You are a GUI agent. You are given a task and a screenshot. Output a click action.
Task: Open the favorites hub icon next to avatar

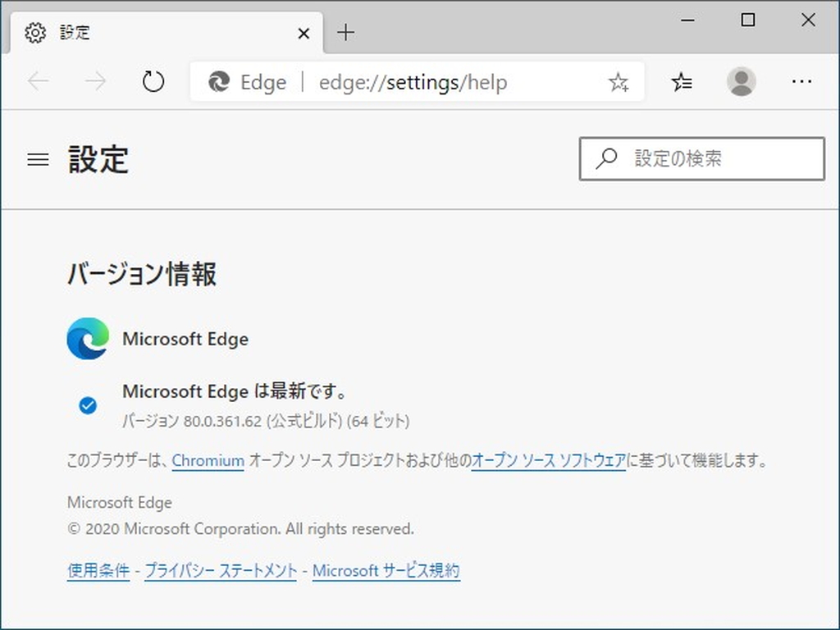(681, 81)
